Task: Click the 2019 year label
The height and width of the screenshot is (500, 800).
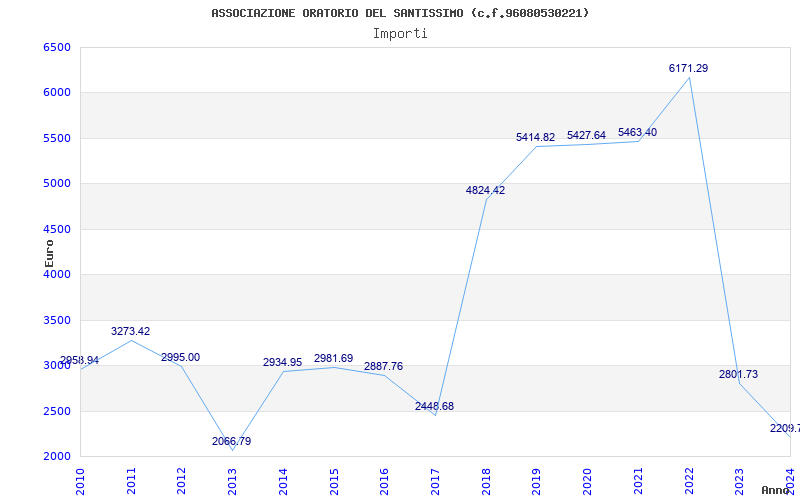Action: [x=536, y=481]
